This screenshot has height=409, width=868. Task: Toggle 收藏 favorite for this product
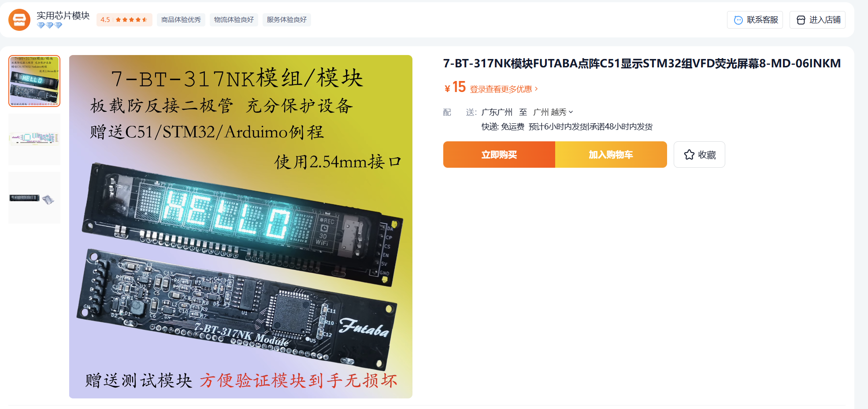pyautogui.click(x=699, y=155)
